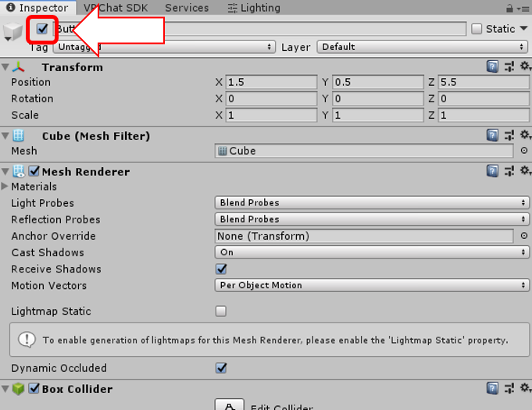Click the Inspector lock icon

(509, 9)
